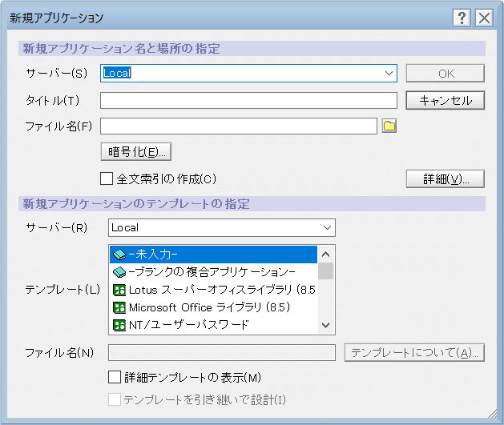Click the テンプレートについて(A)... button

(414, 353)
